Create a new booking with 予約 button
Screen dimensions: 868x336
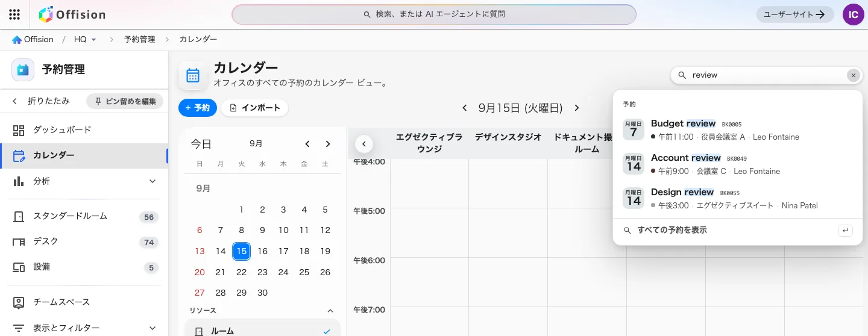[x=198, y=108]
